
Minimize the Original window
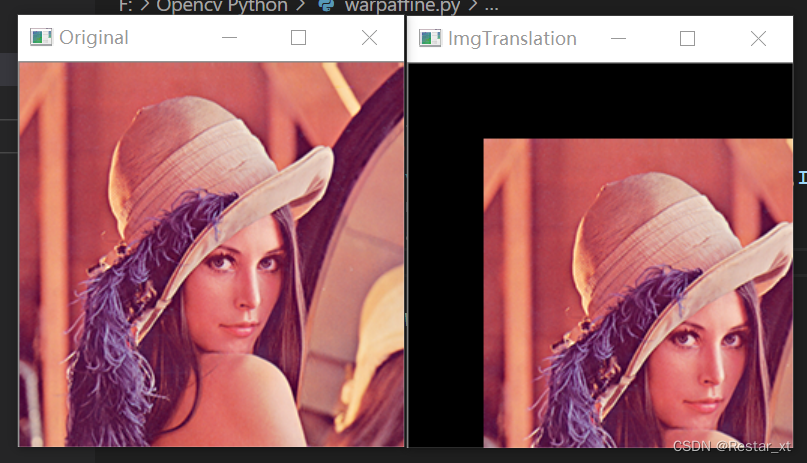(x=230, y=38)
